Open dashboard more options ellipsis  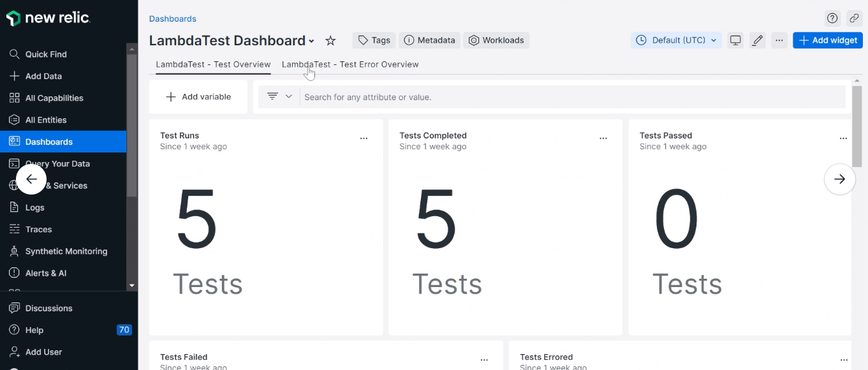coord(779,40)
